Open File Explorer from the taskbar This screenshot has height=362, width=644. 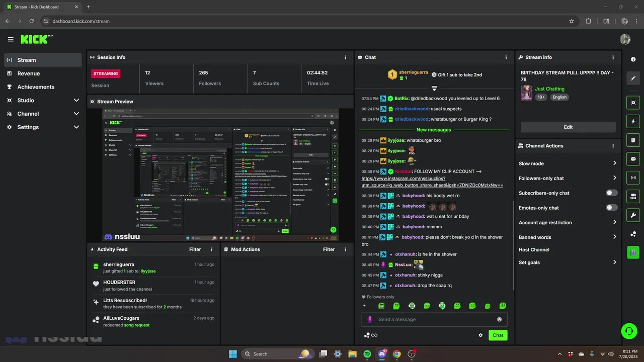[352, 354]
